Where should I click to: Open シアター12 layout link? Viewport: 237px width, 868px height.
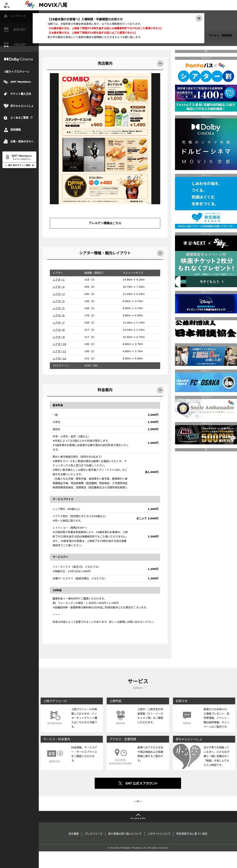click(59, 358)
